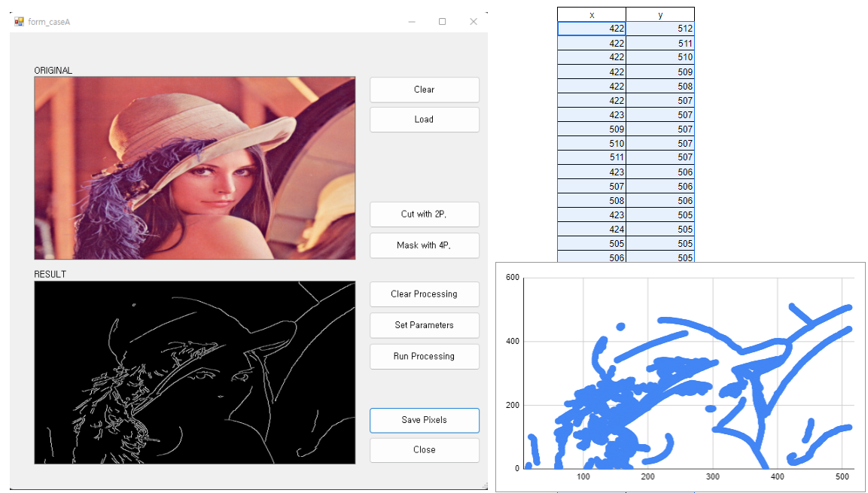Start Run Processing

click(x=424, y=356)
